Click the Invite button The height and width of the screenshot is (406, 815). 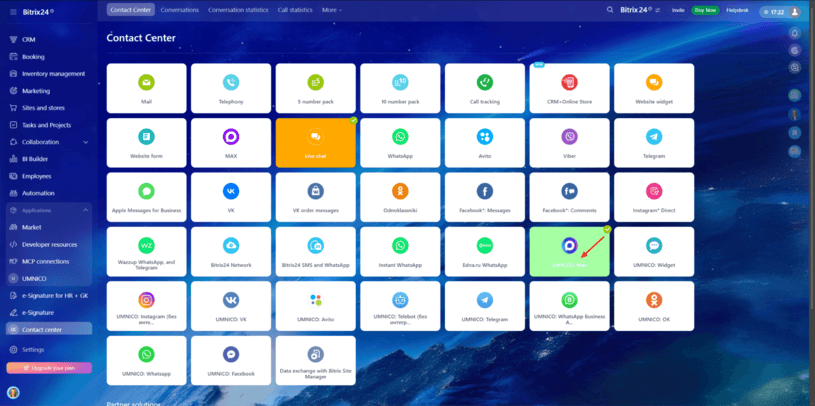(x=678, y=10)
